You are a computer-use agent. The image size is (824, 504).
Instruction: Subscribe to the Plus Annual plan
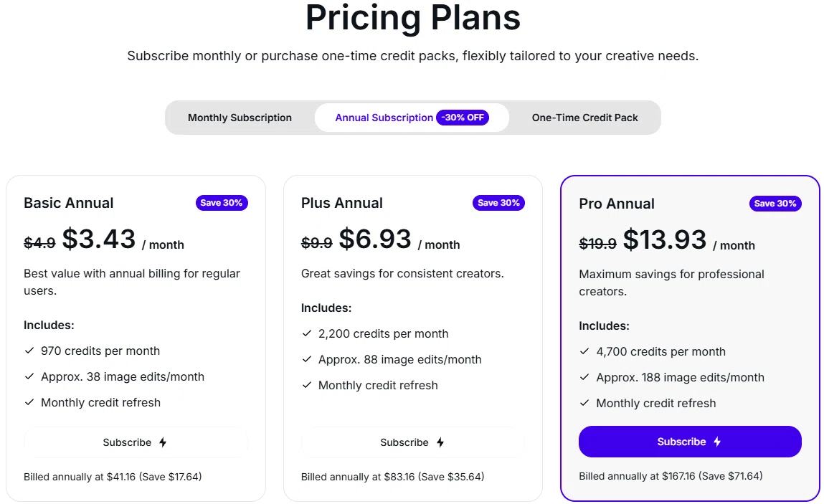click(x=412, y=442)
